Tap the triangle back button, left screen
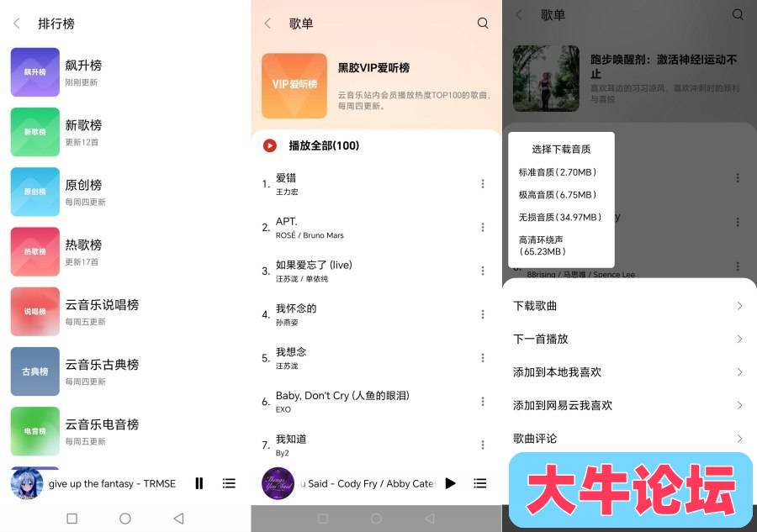This screenshot has height=532, width=757. [x=178, y=519]
